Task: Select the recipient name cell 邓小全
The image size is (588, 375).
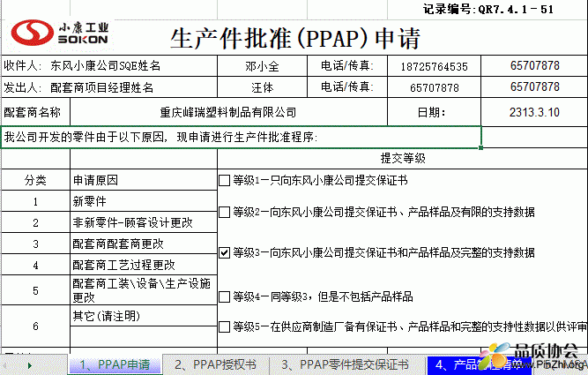Action: tap(262, 66)
